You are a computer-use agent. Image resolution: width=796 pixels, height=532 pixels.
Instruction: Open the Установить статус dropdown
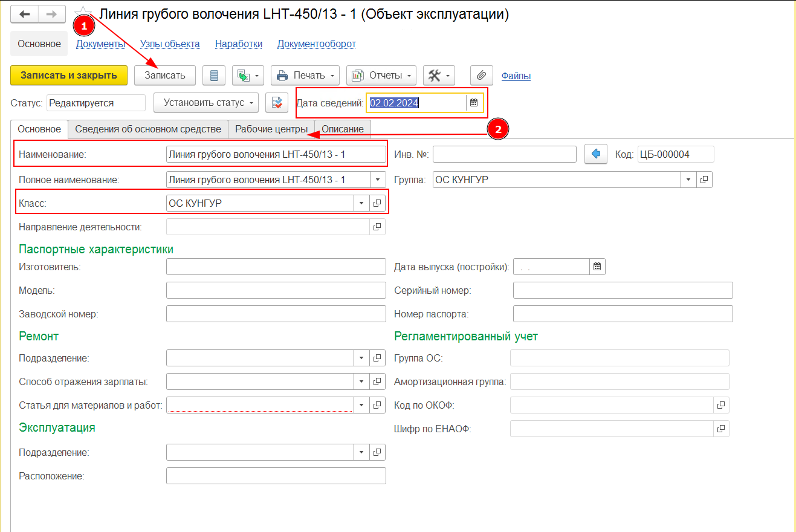pyautogui.click(x=206, y=103)
